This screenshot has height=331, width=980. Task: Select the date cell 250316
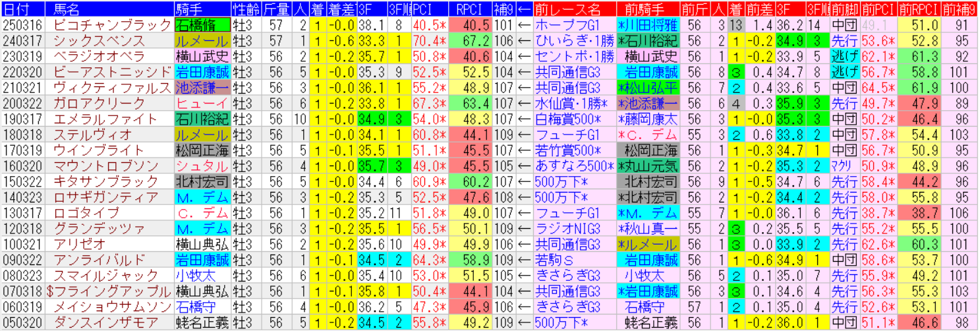coord(22,25)
